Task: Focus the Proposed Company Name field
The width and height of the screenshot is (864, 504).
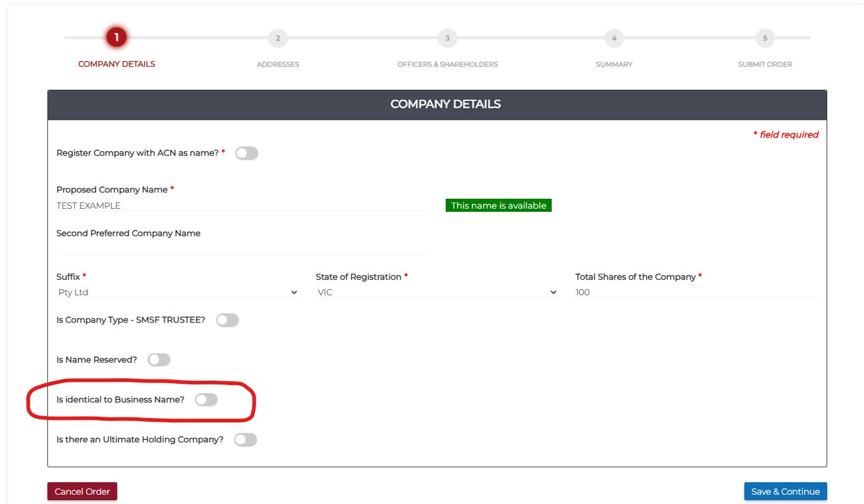Action: pos(242,206)
